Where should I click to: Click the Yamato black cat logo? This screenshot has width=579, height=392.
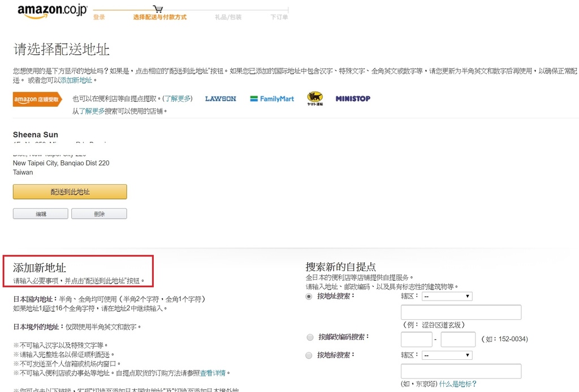pyautogui.click(x=315, y=99)
